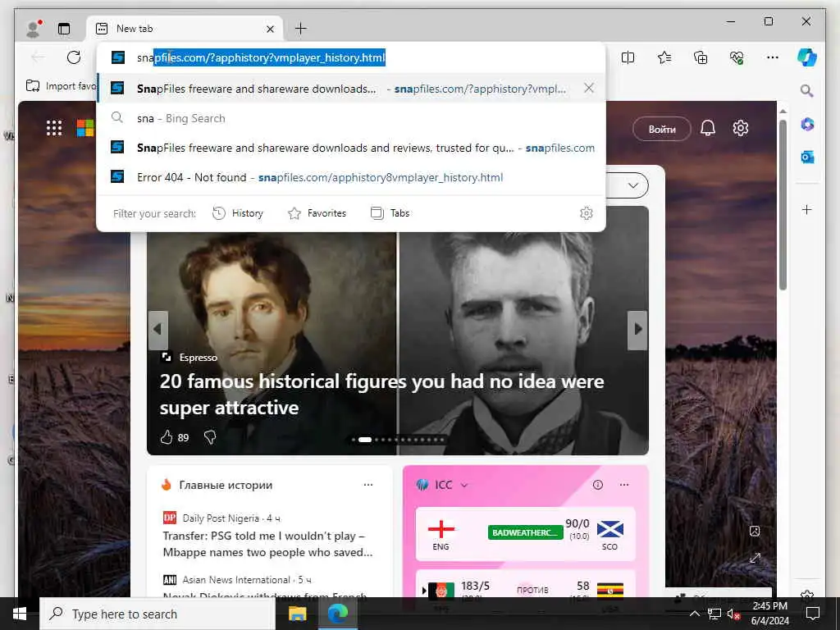Remove the first SnapFiles suggestion

589,88
